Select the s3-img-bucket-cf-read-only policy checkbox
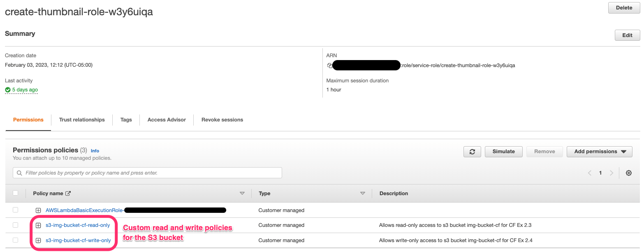Screen dimensions: 644x252 pyautogui.click(x=16, y=225)
